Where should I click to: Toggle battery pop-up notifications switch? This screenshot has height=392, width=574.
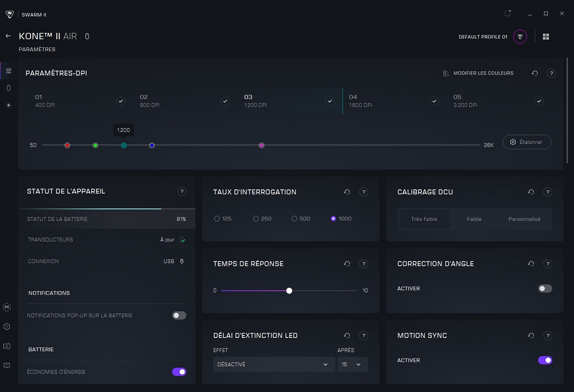tap(179, 316)
